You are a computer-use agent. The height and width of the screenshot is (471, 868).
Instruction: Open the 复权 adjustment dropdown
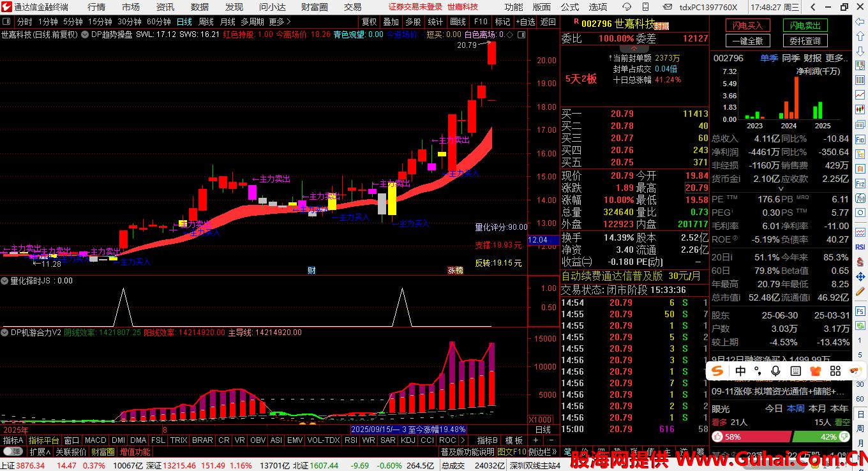click(369, 22)
